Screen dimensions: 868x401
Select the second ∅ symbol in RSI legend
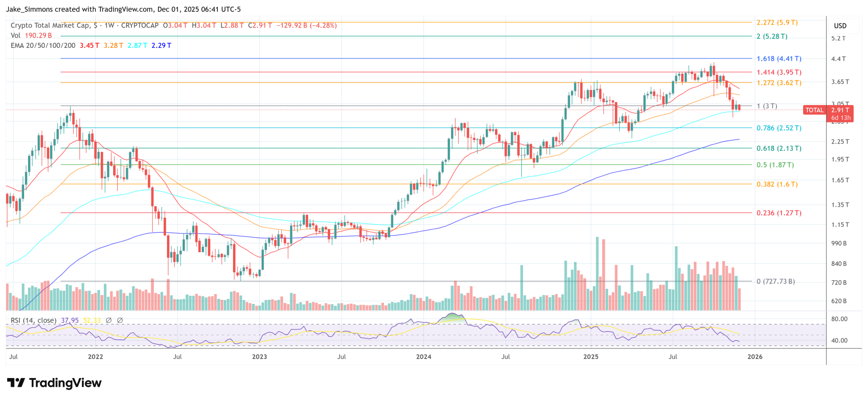(121, 320)
